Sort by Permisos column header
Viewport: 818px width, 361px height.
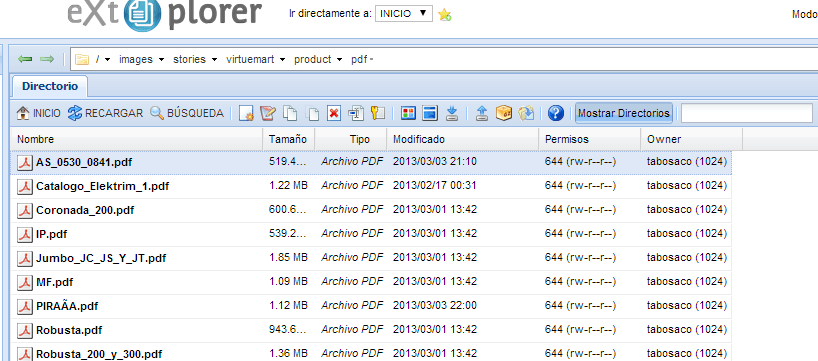coord(590,139)
